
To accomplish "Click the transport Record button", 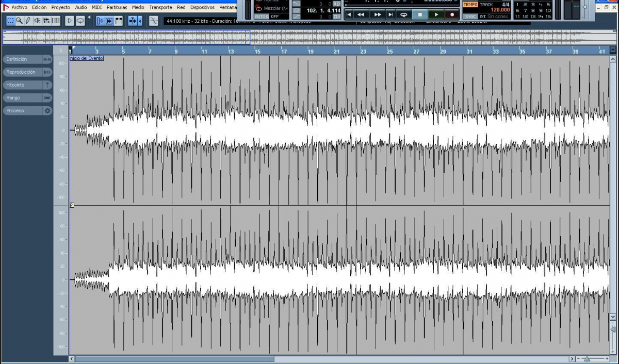I will (x=452, y=14).
